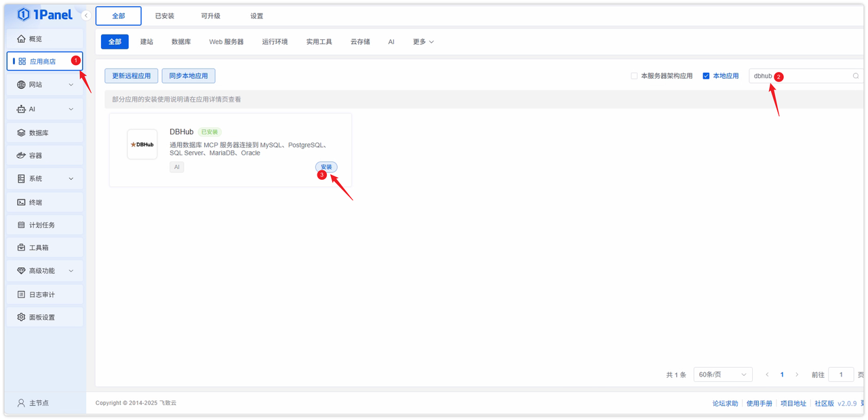Collapse the sidebar with the arrow button
This screenshot has height=420, width=868.
(x=86, y=16)
